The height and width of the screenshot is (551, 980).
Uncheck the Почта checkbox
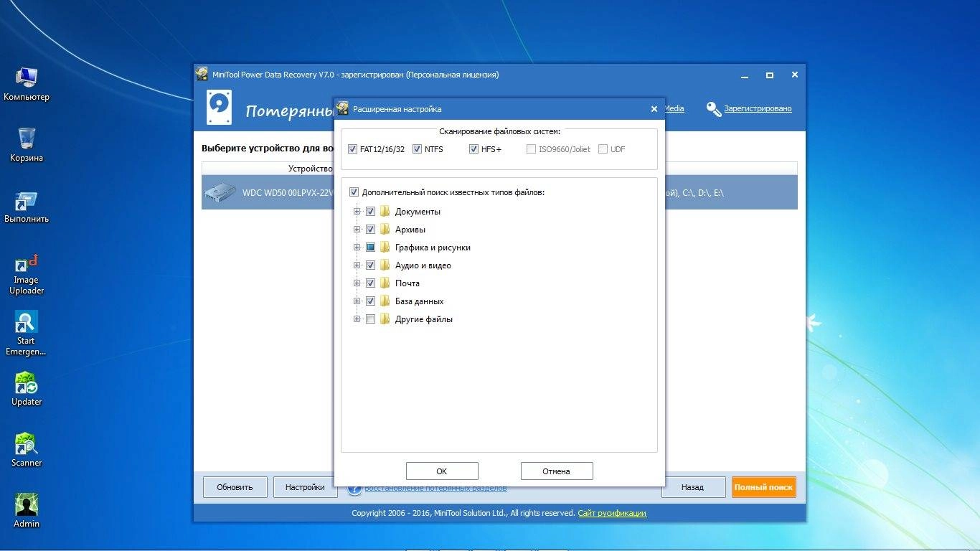pos(370,283)
